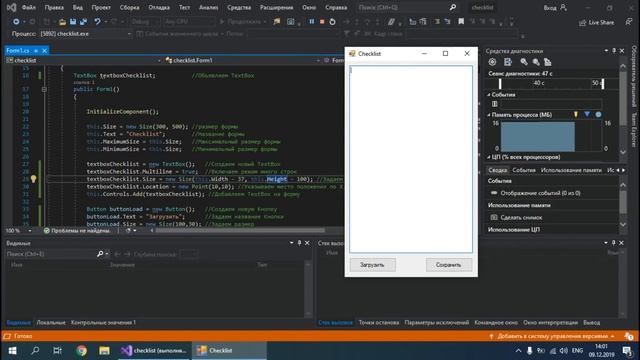Open the 100 % editor zoom dropdown
The height and width of the screenshot is (360, 640).
coord(29,231)
